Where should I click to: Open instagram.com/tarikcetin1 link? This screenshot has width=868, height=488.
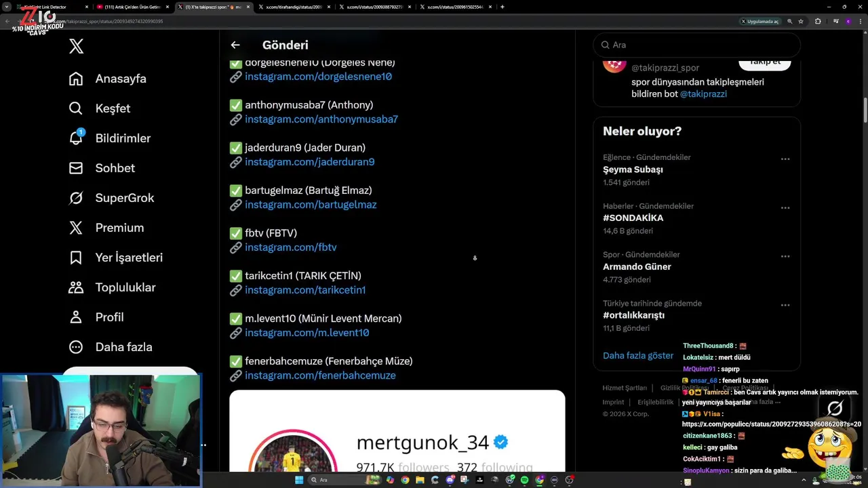tap(305, 290)
